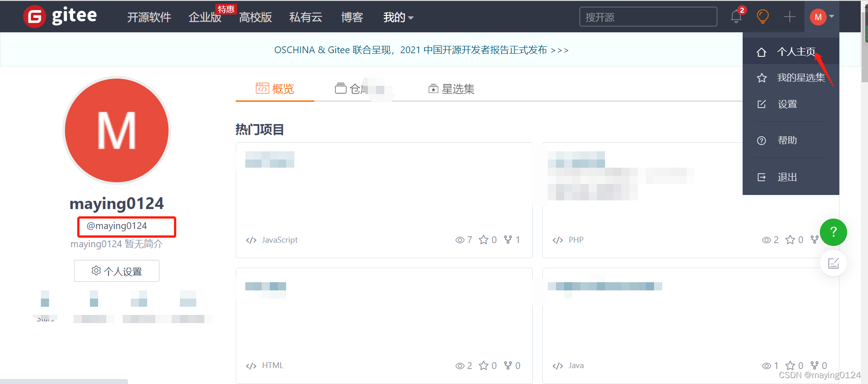868x384 pixels.
Task: Click the floating feedback edit button
Action: pos(833,263)
